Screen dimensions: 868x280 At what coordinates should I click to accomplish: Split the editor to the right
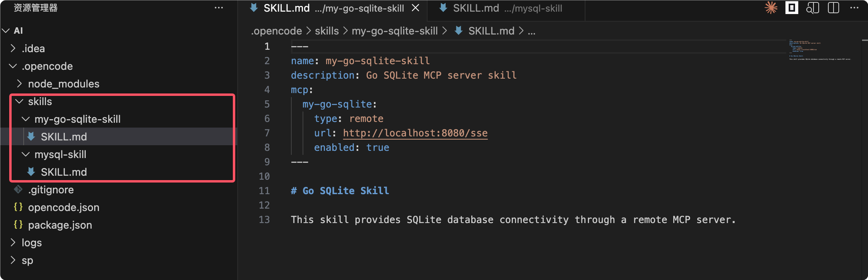pos(834,8)
